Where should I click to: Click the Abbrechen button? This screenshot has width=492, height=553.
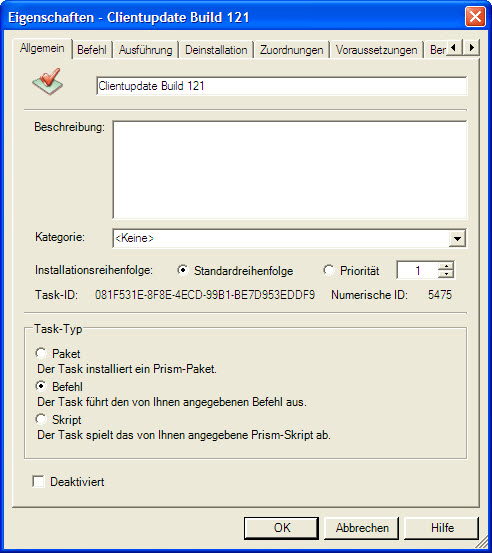[362, 528]
